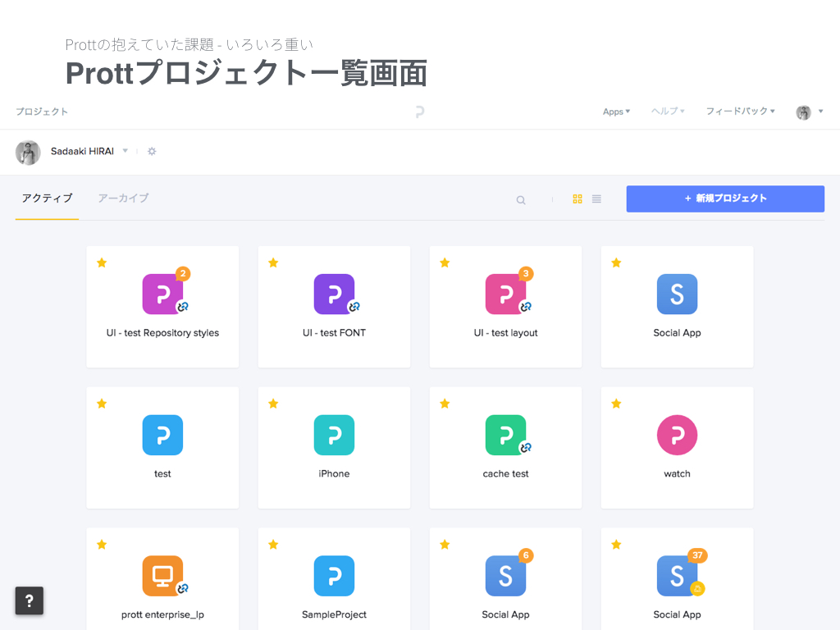840x630 pixels.
Task: Expand the account arrow beside top-right avatar
Action: [x=820, y=112]
